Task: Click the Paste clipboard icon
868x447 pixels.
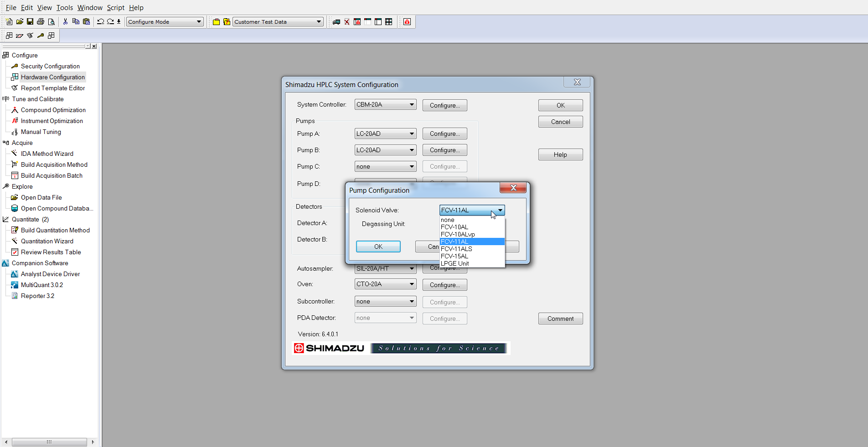Action: click(86, 21)
